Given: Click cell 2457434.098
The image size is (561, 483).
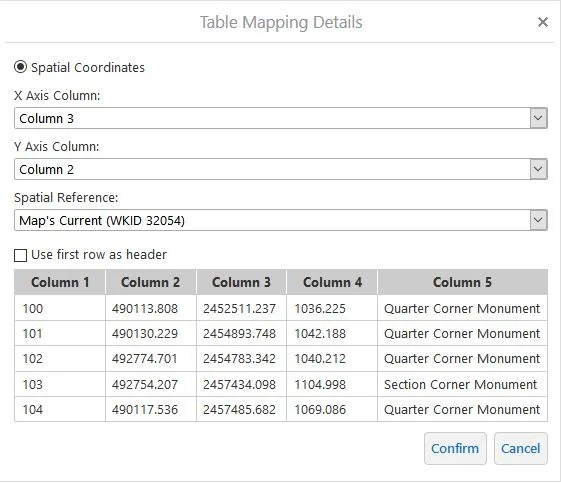Looking at the screenshot, I should tap(242, 384).
